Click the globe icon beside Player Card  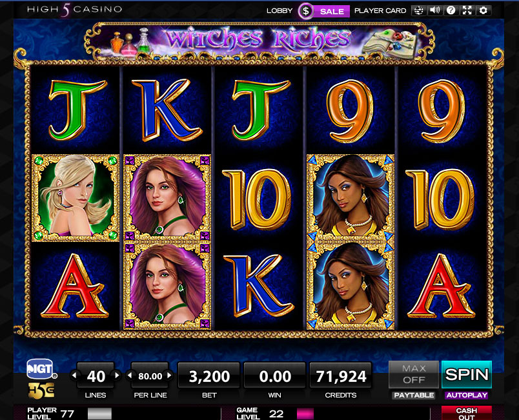(x=419, y=10)
